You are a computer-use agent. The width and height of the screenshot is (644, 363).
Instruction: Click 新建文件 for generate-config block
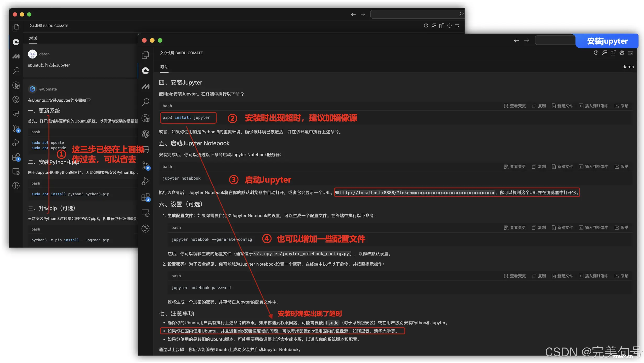pyautogui.click(x=562, y=228)
